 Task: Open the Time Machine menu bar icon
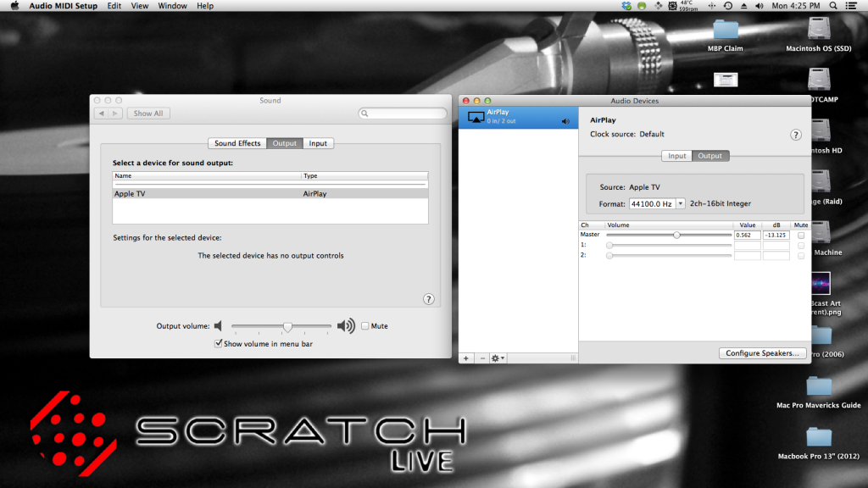(x=728, y=6)
